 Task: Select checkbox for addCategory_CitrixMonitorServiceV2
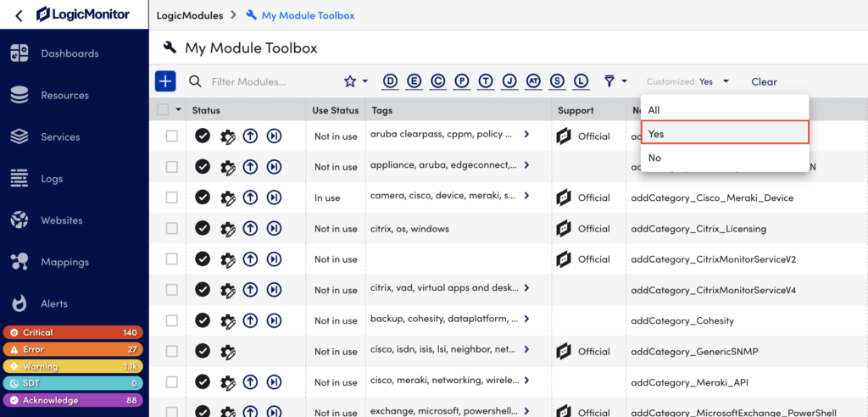click(171, 259)
